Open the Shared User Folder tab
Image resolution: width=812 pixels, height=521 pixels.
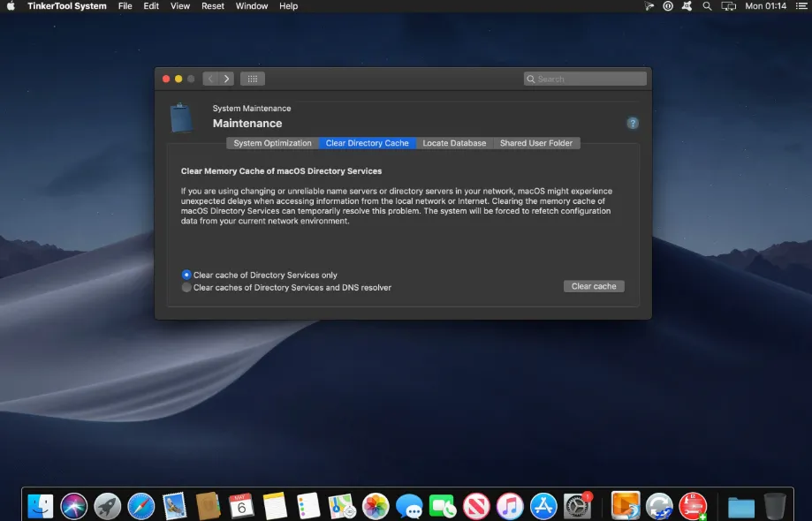(536, 143)
